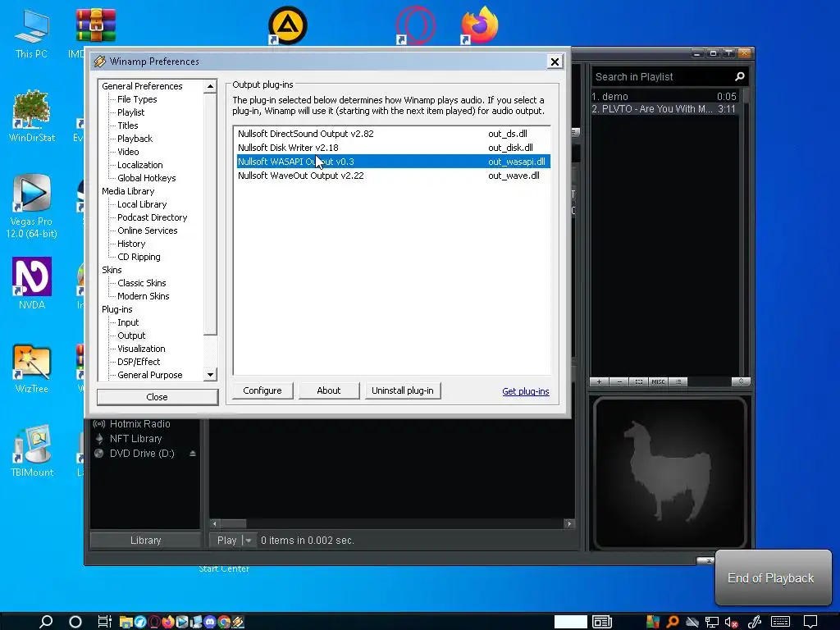This screenshot has width=840, height=630.
Task: Click Close at the bottom of preferences
Action: click(x=157, y=397)
